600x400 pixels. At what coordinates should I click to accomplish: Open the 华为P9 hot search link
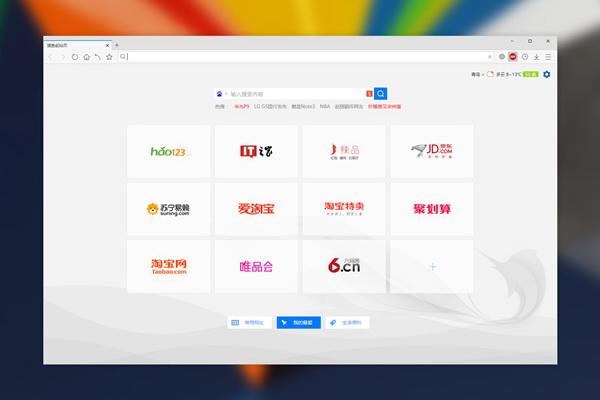pyautogui.click(x=242, y=106)
